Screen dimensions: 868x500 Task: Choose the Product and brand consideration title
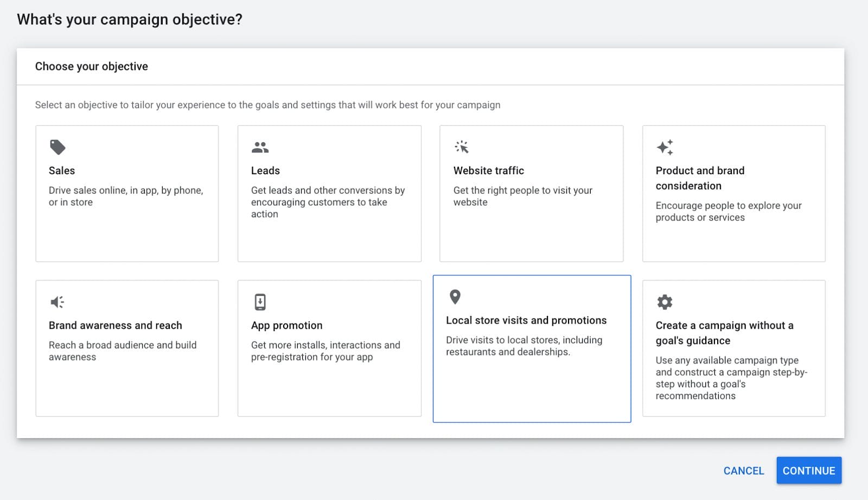coord(700,178)
